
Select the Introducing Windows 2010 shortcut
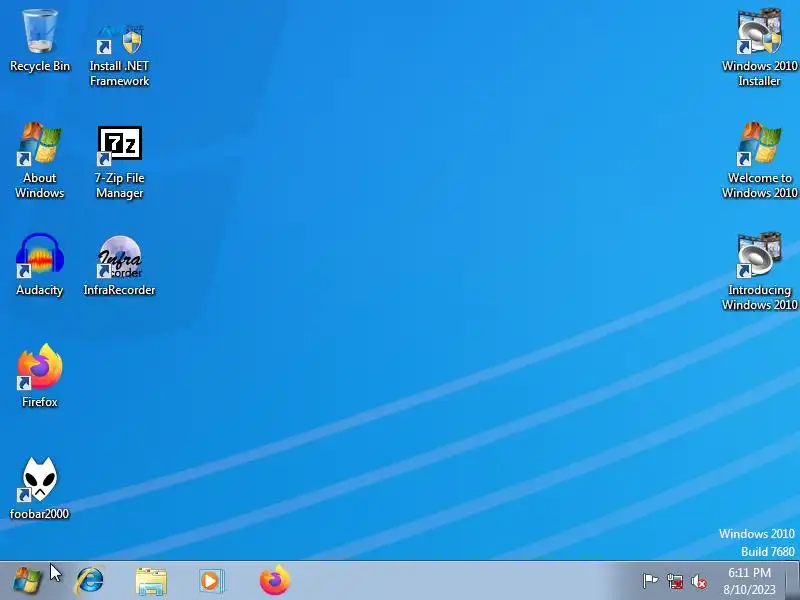(759, 271)
